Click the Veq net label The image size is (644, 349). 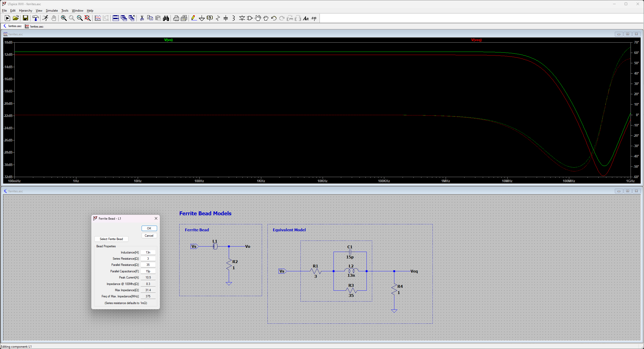point(414,271)
